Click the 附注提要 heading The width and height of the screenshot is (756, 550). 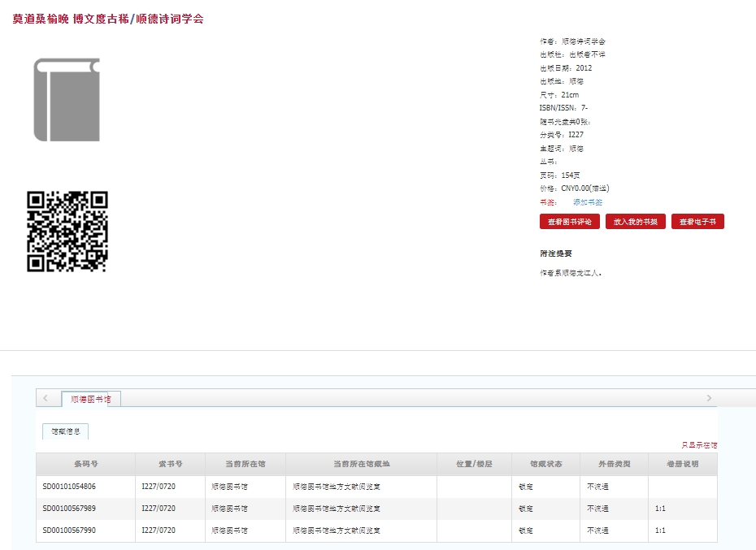(556, 253)
